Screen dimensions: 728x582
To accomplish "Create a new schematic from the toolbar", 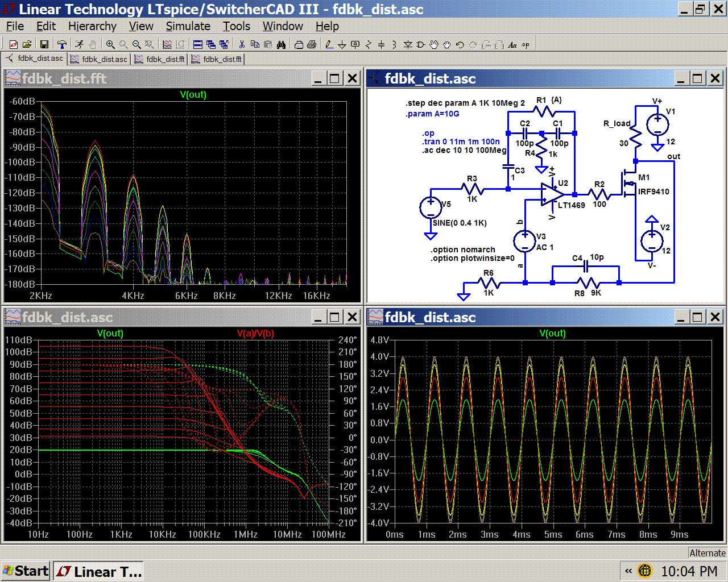I will pos(14,44).
